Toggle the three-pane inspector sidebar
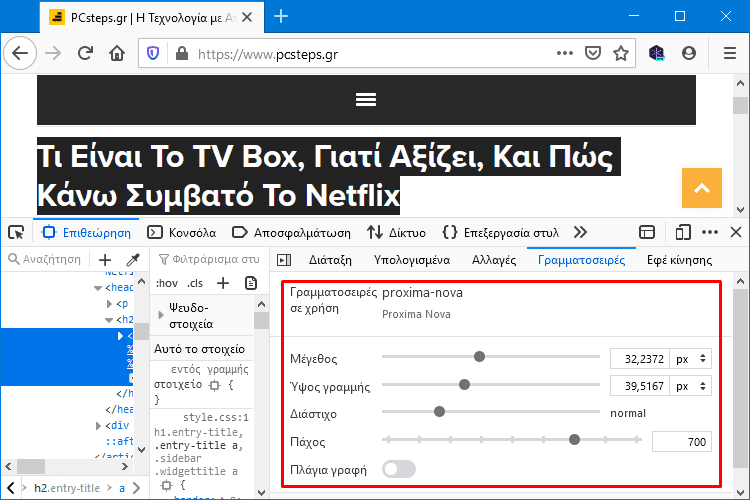The height and width of the screenshot is (500, 750). (x=284, y=260)
